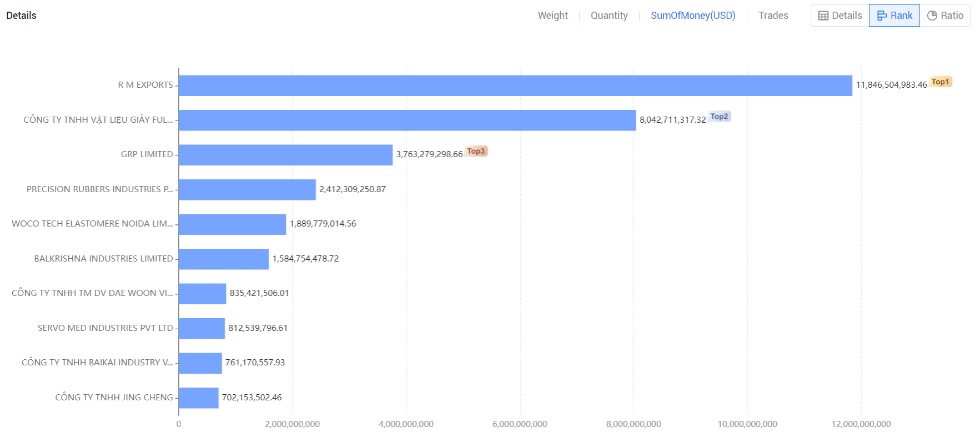Viewport: 980px width, 437px height.
Task: Click the value 3,763,279,298.66
Action: pyautogui.click(x=429, y=154)
